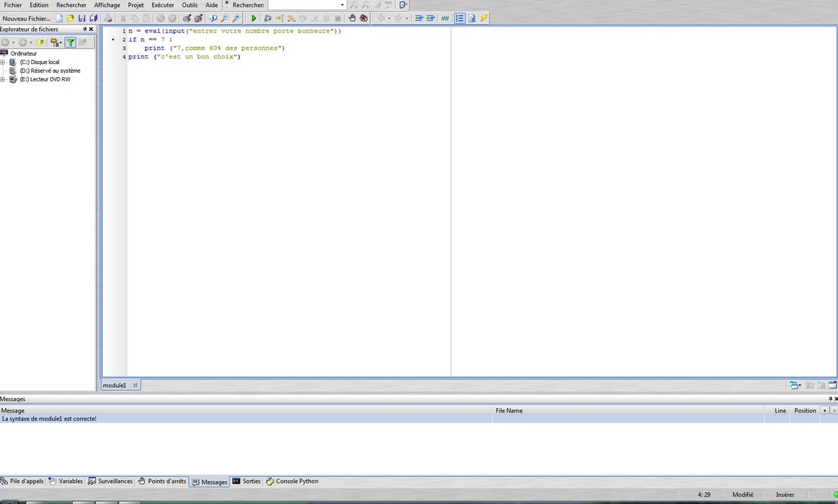The width and height of the screenshot is (838, 504).
Task: Click the Indent block icon
Action: click(419, 18)
